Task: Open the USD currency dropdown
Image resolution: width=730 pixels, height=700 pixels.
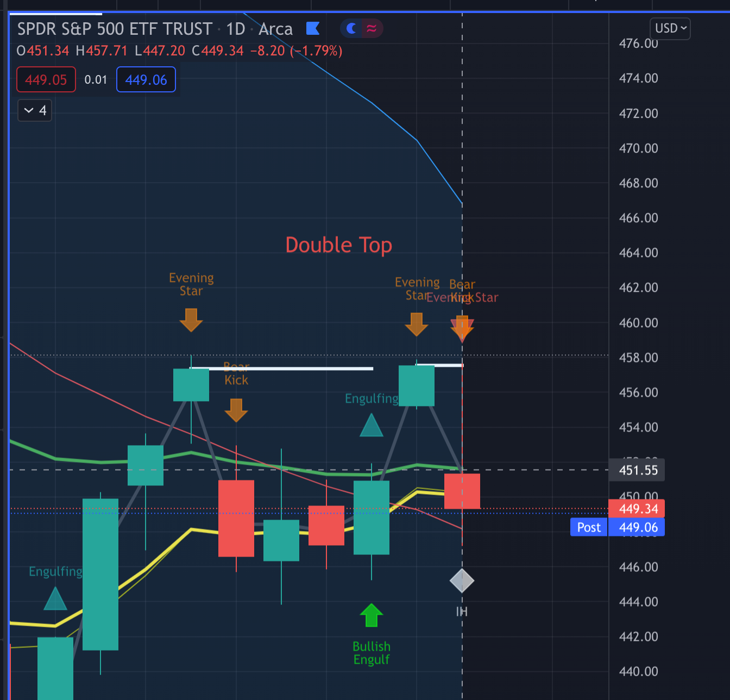Action: click(670, 28)
